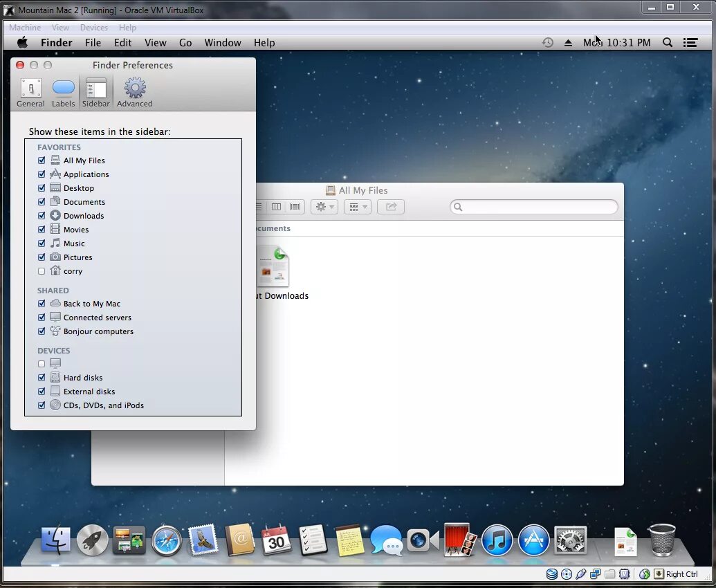
Task: Open Spotlight search icon
Action: point(667,42)
